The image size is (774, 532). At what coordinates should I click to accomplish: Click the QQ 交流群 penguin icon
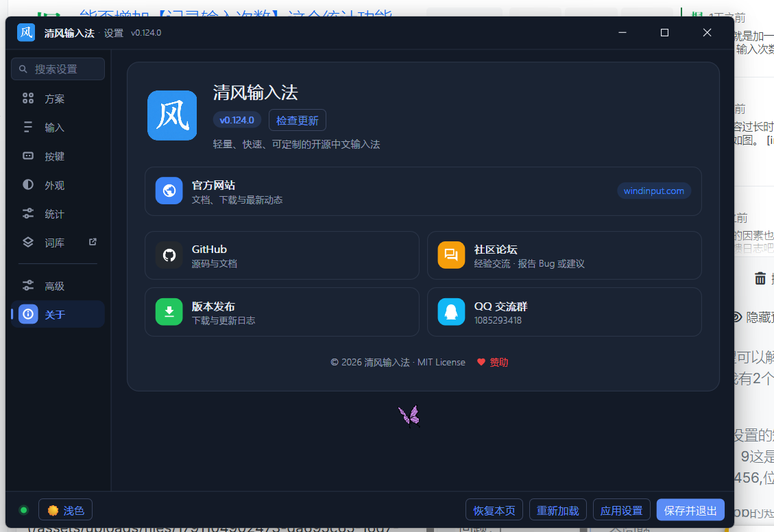point(451,312)
